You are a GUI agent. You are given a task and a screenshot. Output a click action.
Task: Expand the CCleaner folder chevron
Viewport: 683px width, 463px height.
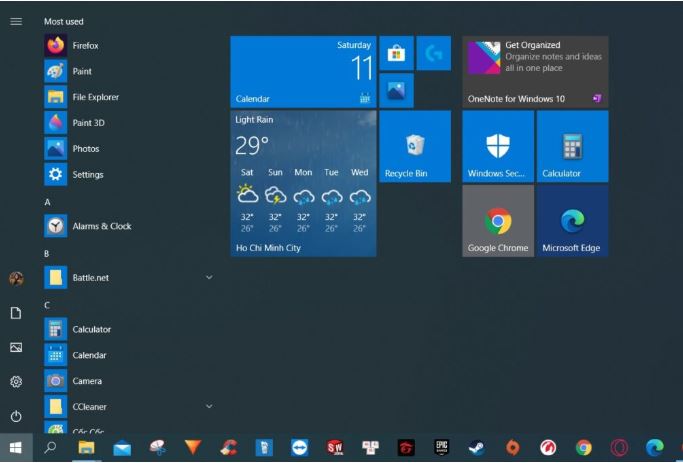209,406
